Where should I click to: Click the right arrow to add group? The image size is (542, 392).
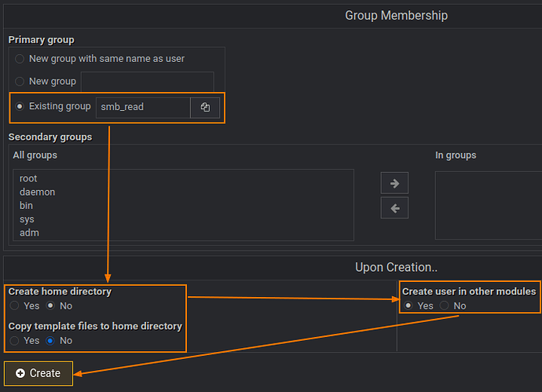pyautogui.click(x=394, y=183)
